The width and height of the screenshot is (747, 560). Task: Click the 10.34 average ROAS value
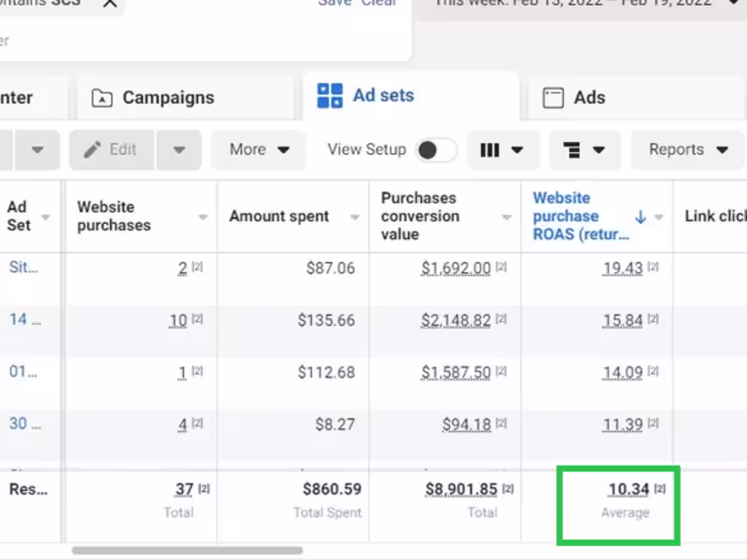click(627, 489)
